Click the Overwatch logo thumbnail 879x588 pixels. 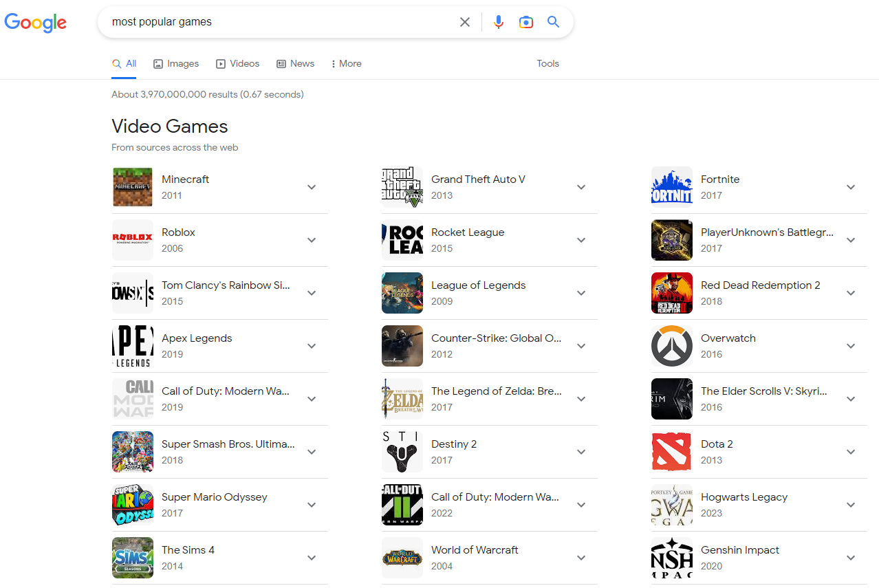672,346
